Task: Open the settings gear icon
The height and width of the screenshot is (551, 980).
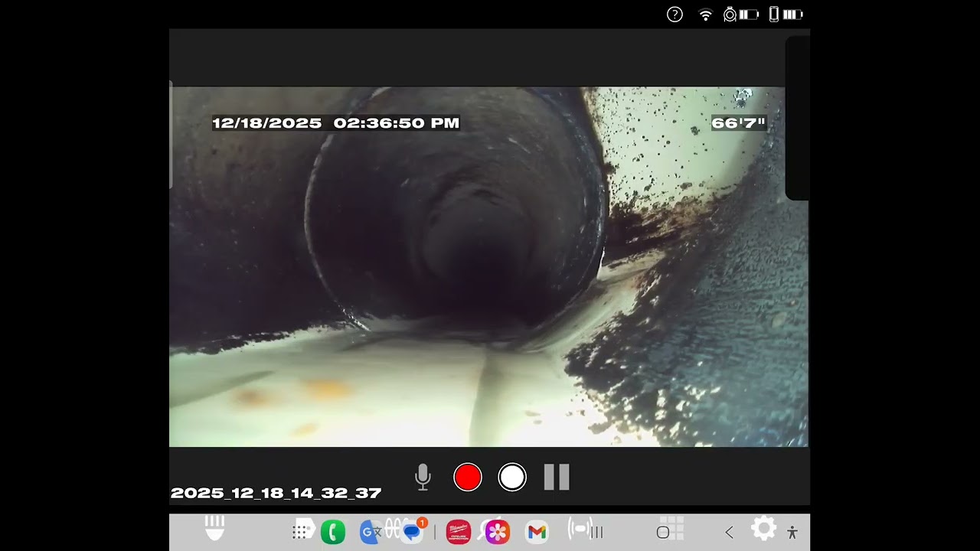Action: [763, 529]
